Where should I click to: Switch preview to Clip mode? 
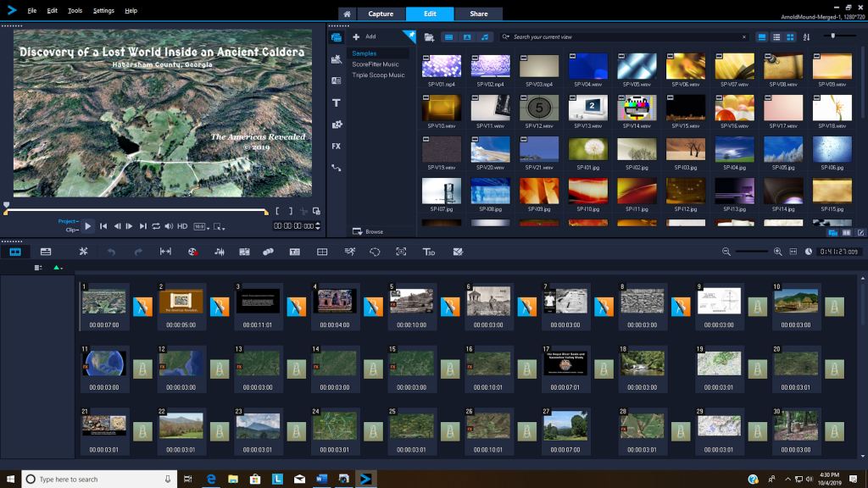pyautogui.click(x=71, y=230)
